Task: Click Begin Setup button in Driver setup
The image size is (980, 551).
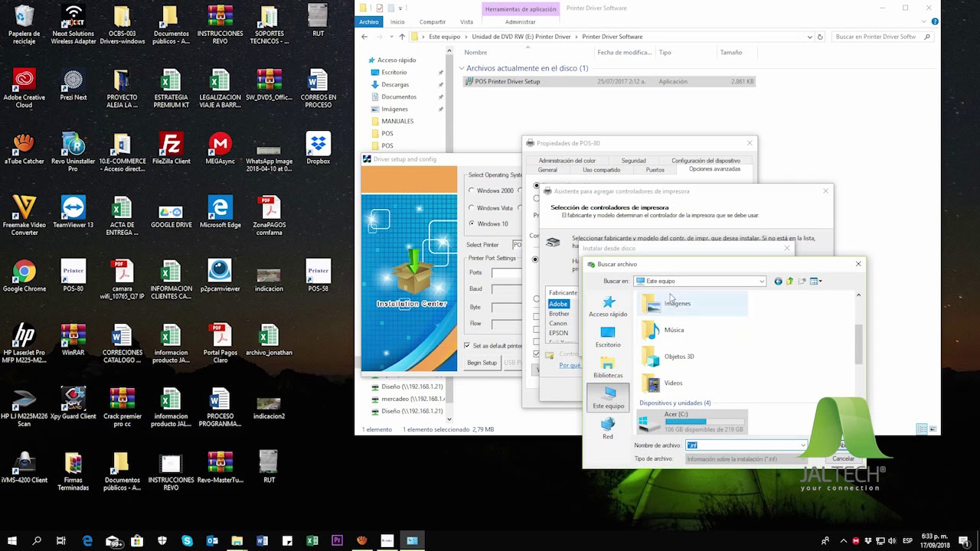Action: pos(482,363)
